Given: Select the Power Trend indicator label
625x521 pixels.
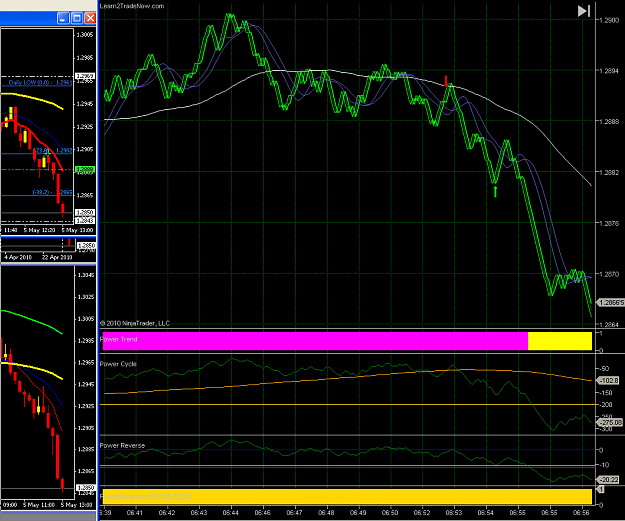Looking at the screenshot, I should 118,339.
